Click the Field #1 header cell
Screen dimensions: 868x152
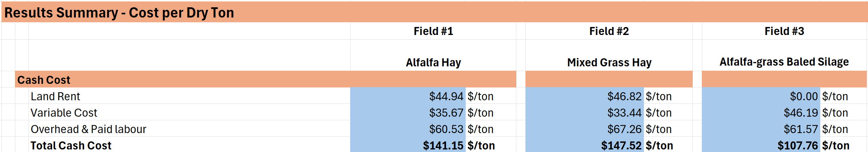click(x=433, y=31)
